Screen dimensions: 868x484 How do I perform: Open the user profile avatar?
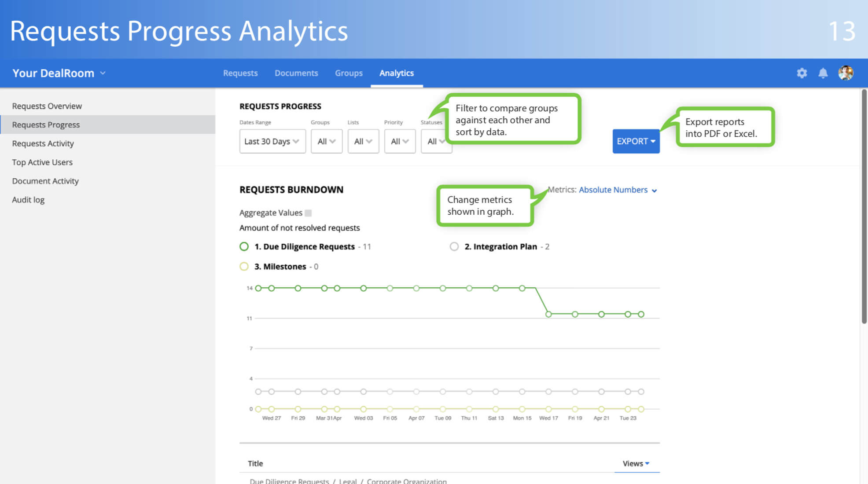click(x=846, y=73)
